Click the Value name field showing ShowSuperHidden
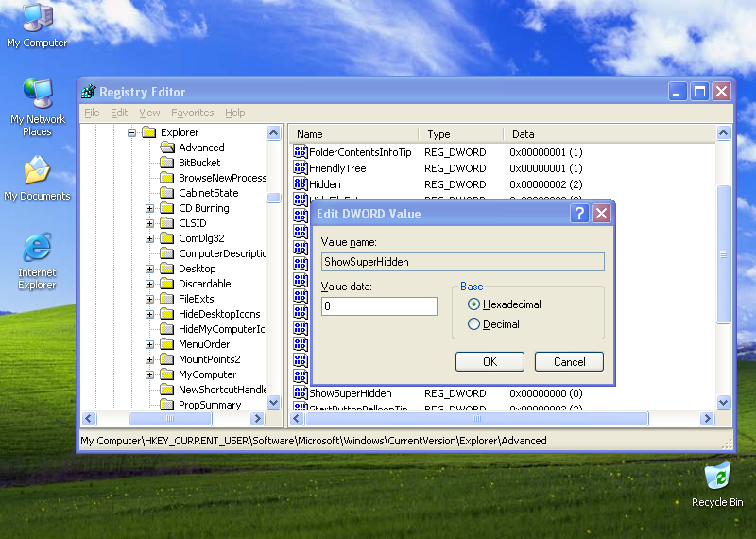Viewport: 756px width, 539px height. click(462, 262)
